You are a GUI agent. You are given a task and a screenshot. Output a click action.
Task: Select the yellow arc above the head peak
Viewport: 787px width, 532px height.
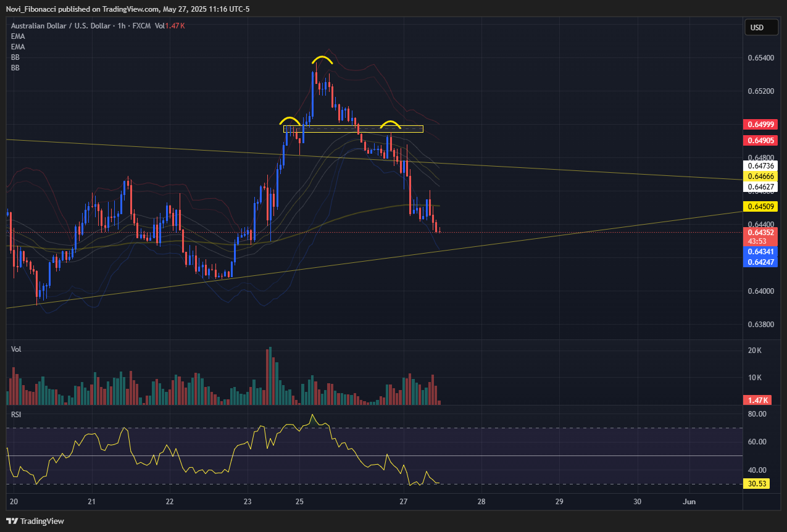pyautogui.click(x=322, y=60)
